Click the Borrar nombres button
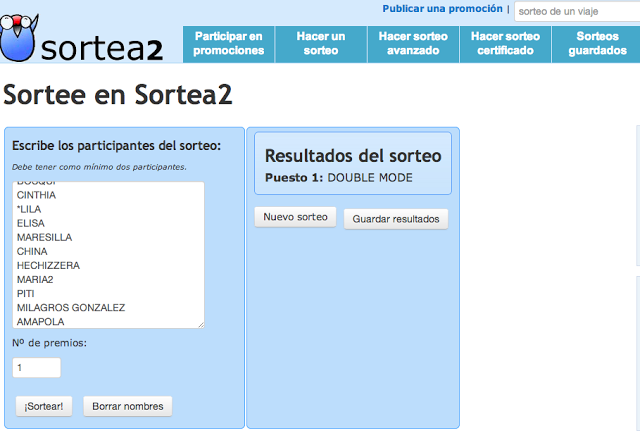 point(128,406)
